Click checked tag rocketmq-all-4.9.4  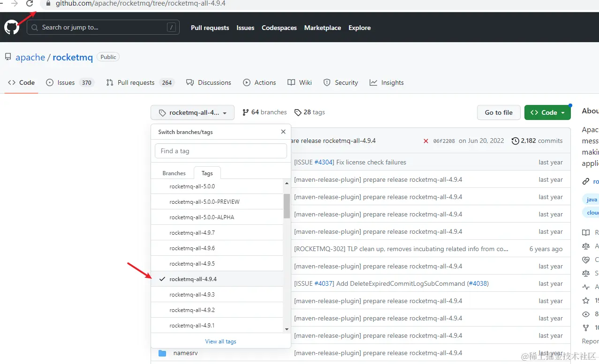[217, 279]
